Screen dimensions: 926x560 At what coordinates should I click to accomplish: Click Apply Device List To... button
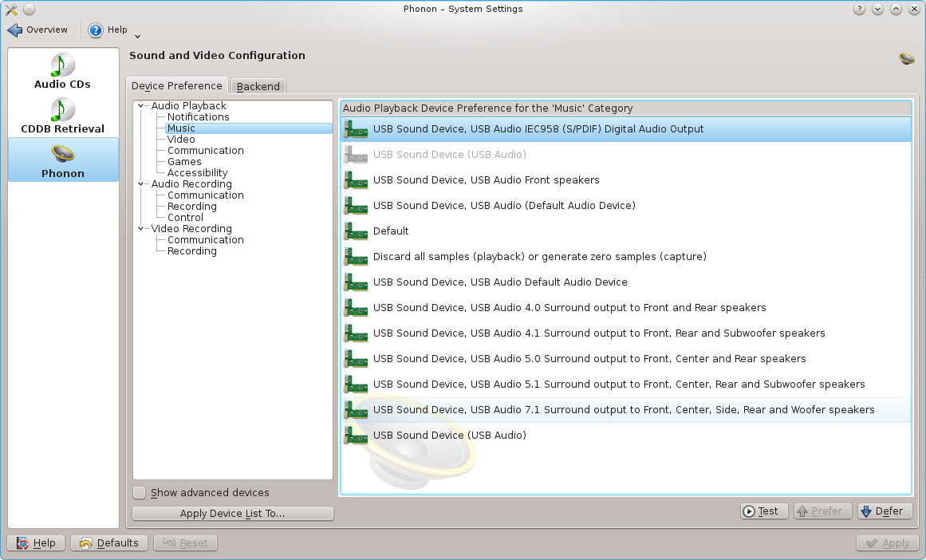point(233,514)
